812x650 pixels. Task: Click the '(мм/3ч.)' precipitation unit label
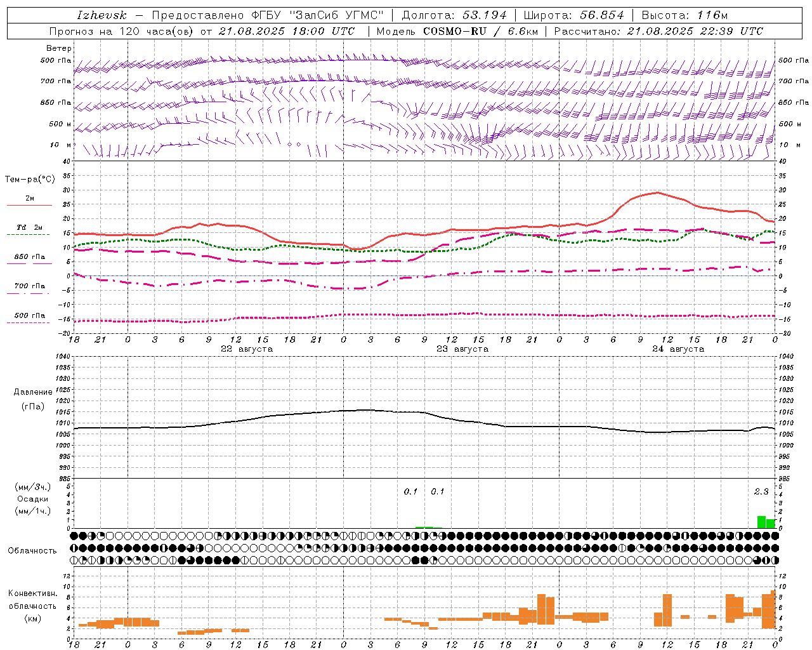(33, 487)
